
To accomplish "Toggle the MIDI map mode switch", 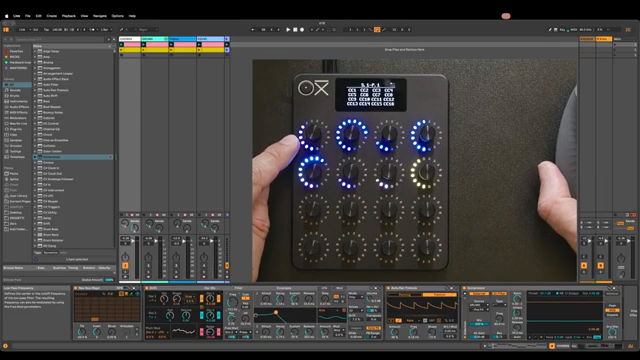I will [x=573, y=29].
